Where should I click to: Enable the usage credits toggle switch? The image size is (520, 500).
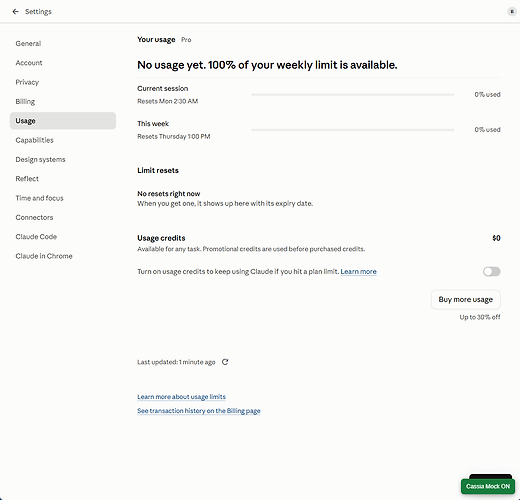(492, 271)
